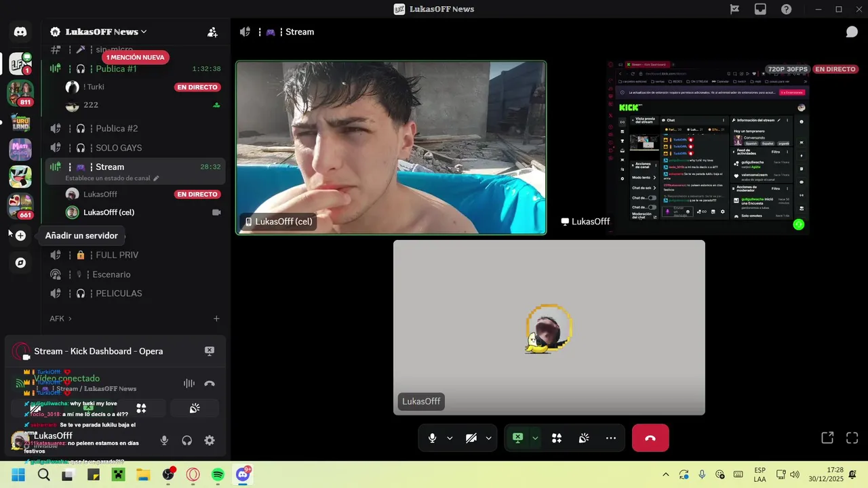Open Discord direct messages home icon
The image size is (868, 488).
click(20, 32)
